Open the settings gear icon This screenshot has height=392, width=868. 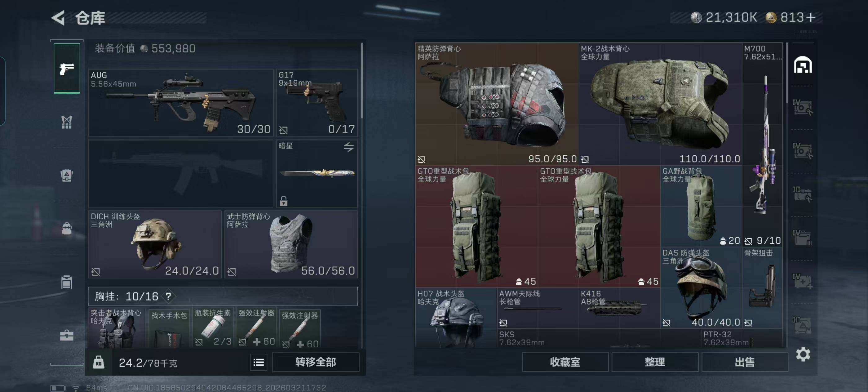[803, 354]
